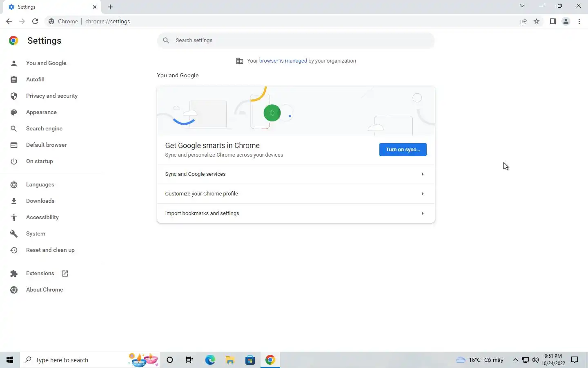Click the Search engine magnifier icon in sidebar

(14, 128)
